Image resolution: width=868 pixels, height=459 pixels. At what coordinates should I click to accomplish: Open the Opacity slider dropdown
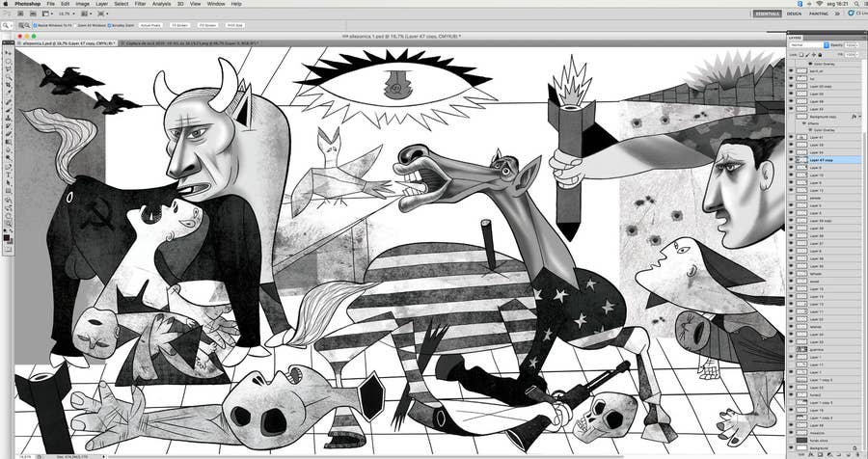[857, 45]
